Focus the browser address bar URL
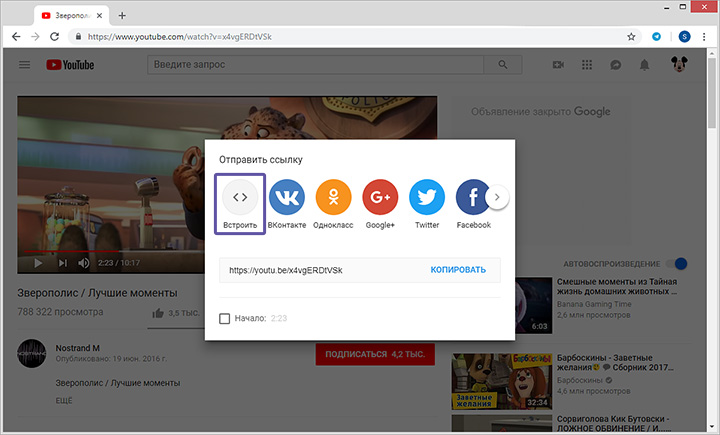This screenshot has width=720, height=435. pos(180,37)
